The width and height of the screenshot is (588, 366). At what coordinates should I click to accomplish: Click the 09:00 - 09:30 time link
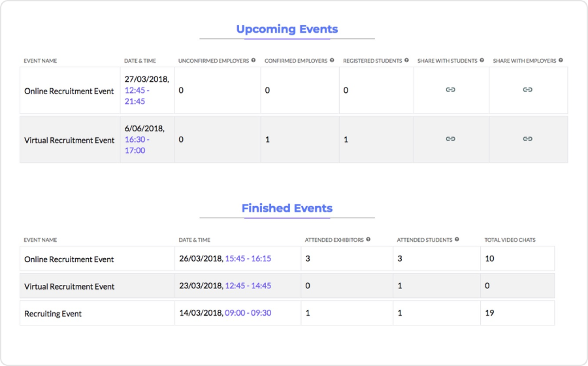coord(248,313)
